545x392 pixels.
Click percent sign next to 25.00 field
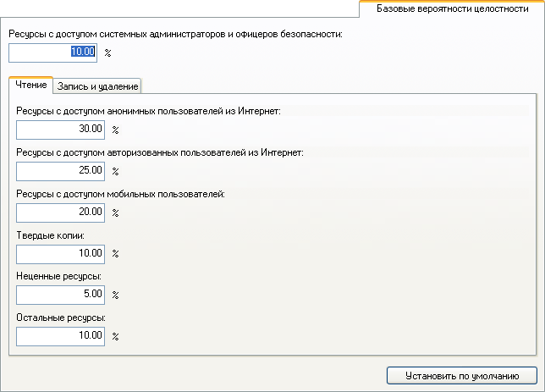(x=115, y=172)
